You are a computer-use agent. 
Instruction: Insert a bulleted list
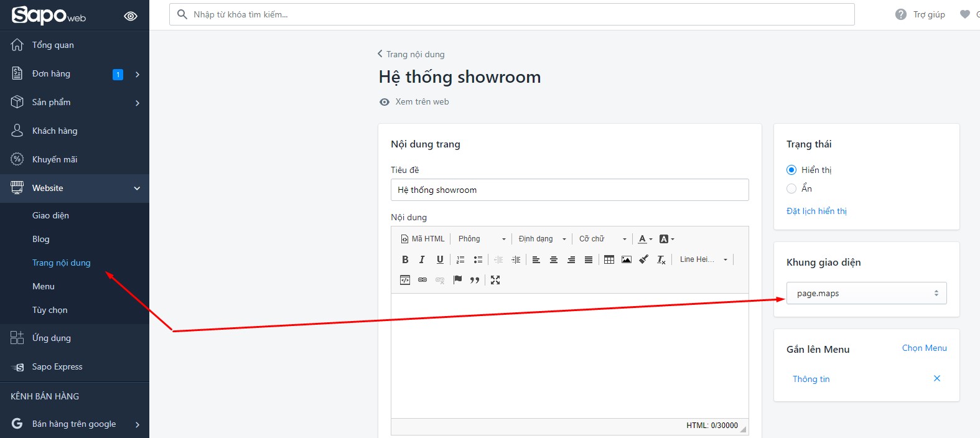(478, 259)
